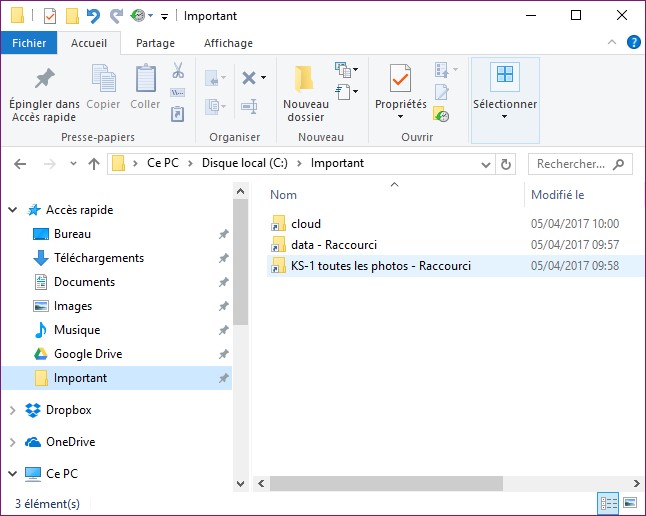The width and height of the screenshot is (646, 516).
Task: Open the Fichier menu
Action: [x=29, y=43]
